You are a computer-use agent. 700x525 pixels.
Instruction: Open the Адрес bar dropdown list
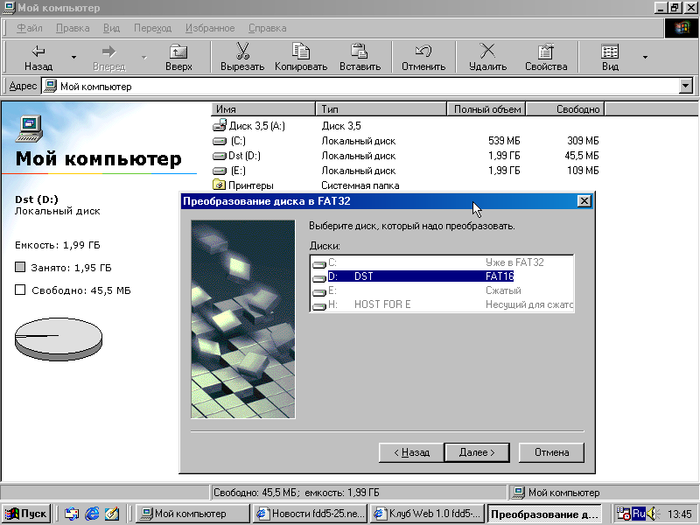coord(685,87)
